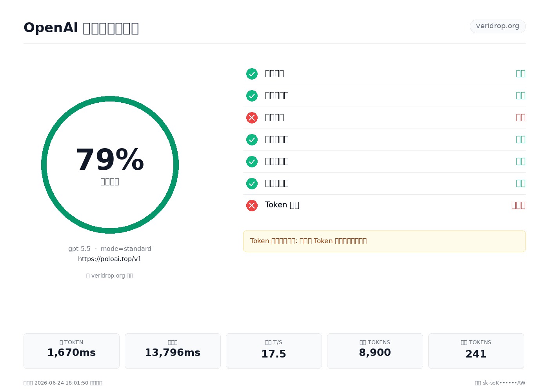
Task: Click the green check icon in first checklist row
Action: (x=252, y=74)
